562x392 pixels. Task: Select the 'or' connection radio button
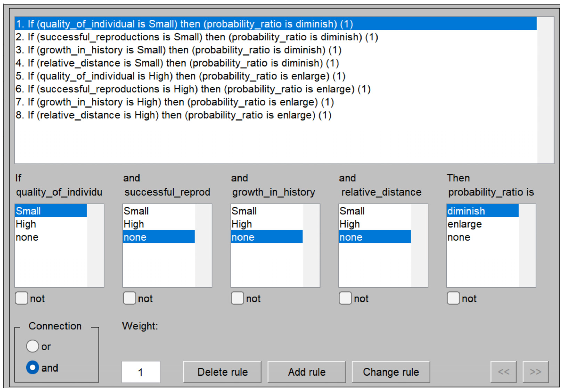click(x=32, y=346)
